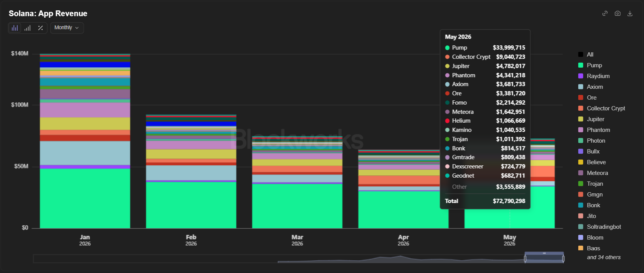Click the Apr 2026 x-axis label
The image size is (644, 273).
[403, 240]
